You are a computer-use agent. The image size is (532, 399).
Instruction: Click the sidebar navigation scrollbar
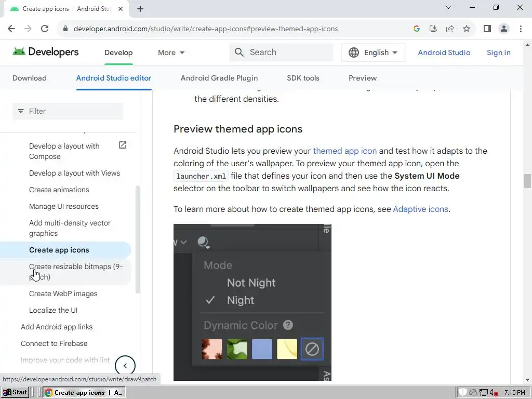pos(137,239)
